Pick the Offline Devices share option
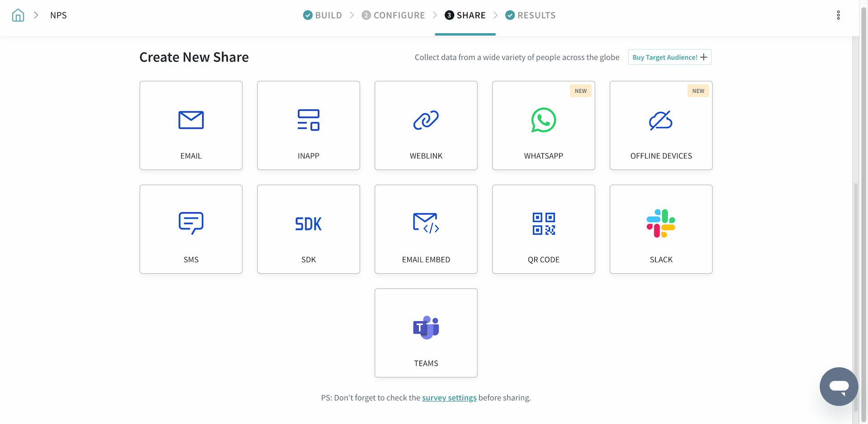 (661, 125)
